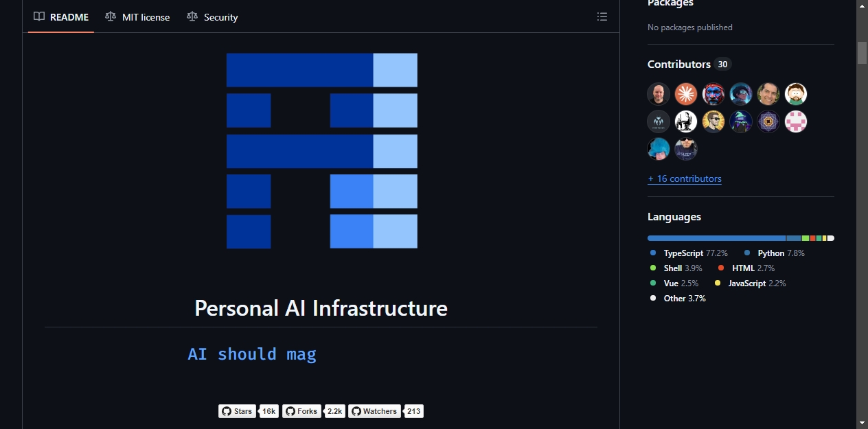Click the vertical scrollbar thumb
This screenshot has height=429, width=868.
862,53
